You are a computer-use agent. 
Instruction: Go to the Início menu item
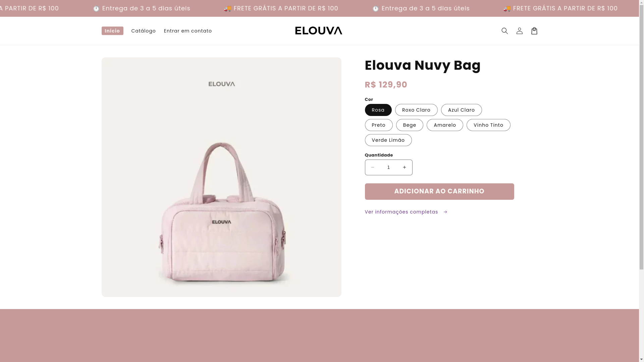click(112, 31)
